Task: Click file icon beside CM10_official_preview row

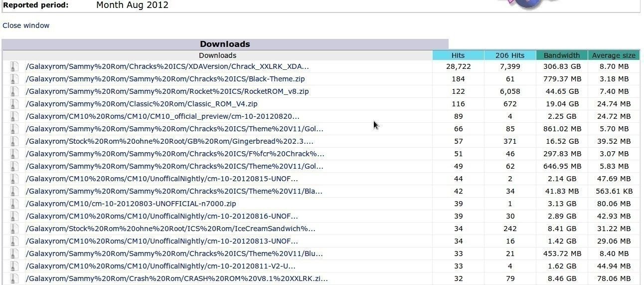Action: pos(14,116)
